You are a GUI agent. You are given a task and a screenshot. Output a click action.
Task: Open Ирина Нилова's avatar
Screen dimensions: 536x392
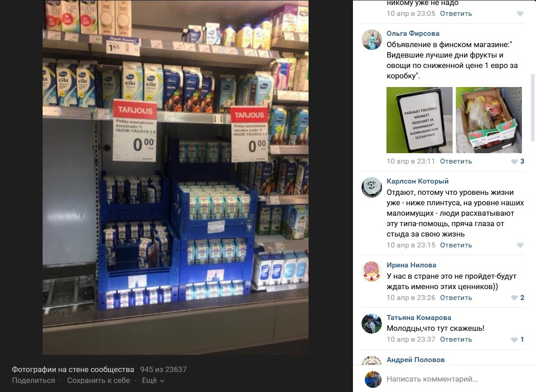click(x=372, y=271)
